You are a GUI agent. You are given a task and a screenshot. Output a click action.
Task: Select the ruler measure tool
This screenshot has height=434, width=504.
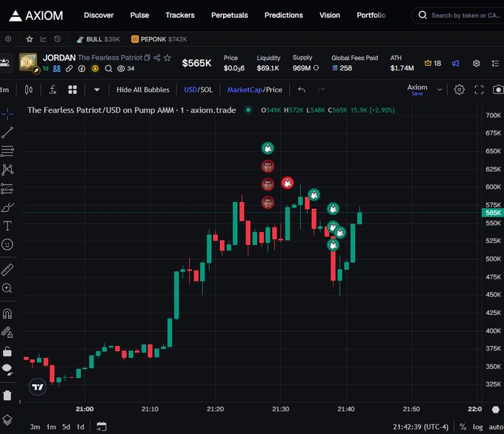(7, 270)
